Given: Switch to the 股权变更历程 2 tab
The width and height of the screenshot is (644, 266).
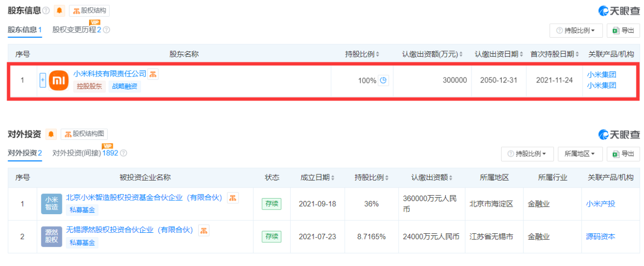Looking at the screenshot, I should coord(77,30).
